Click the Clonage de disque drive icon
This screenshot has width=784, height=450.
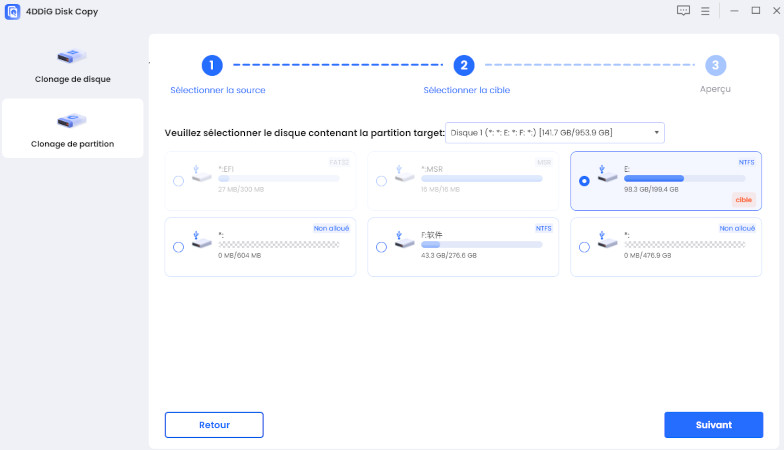click(72, 56)
